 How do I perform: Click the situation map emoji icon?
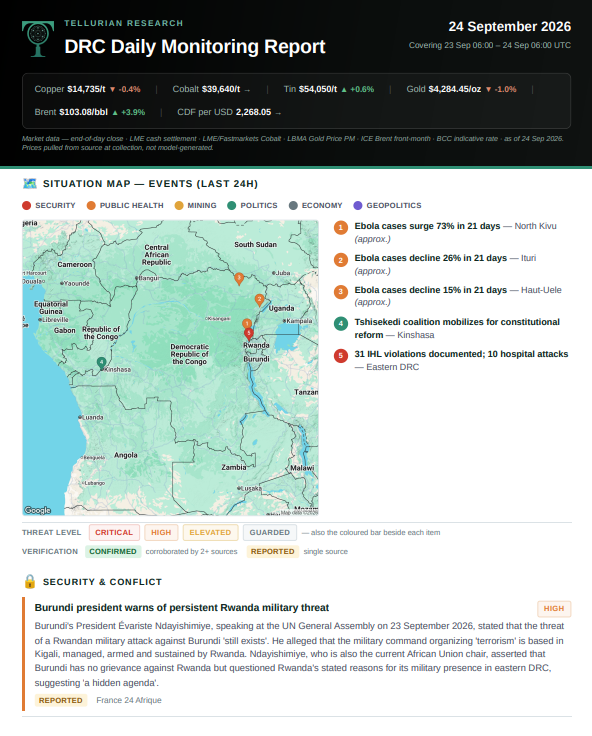(x=30, y=184)
